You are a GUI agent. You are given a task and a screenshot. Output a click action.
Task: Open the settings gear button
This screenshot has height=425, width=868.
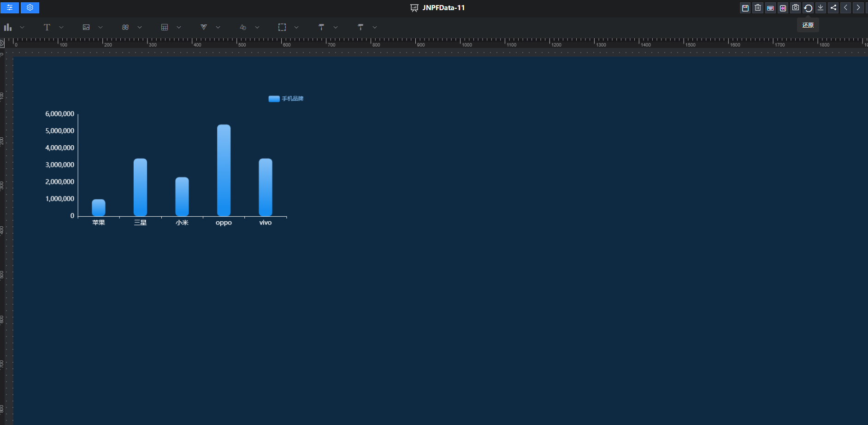(x=30, y=8)
